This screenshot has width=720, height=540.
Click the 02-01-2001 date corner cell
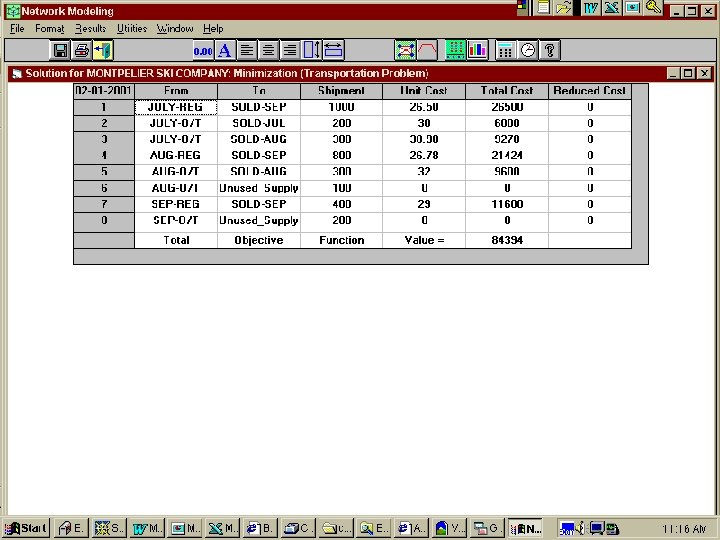(104, 91)
